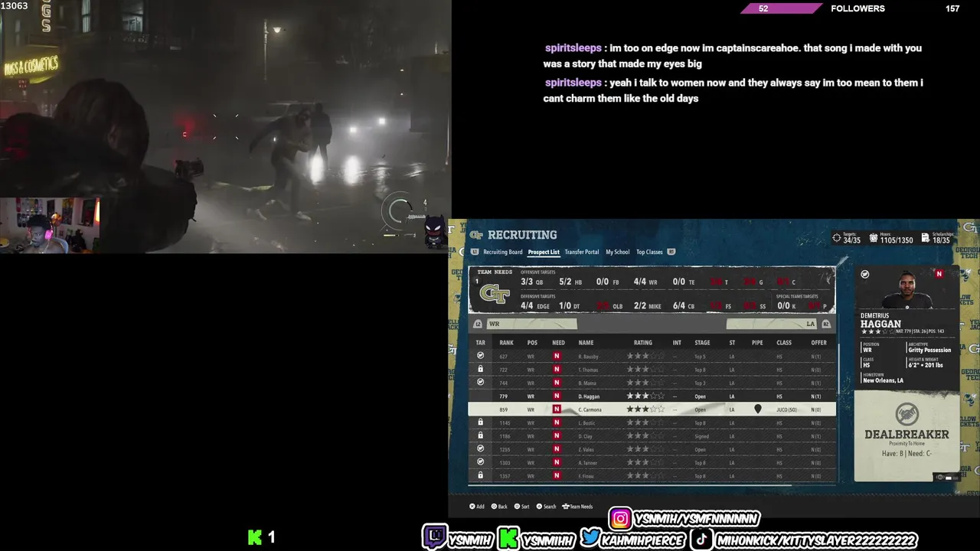Click the red N need badge for D. Haggan
The width and height of the screenshot is (980, 551).
point(557,396)
